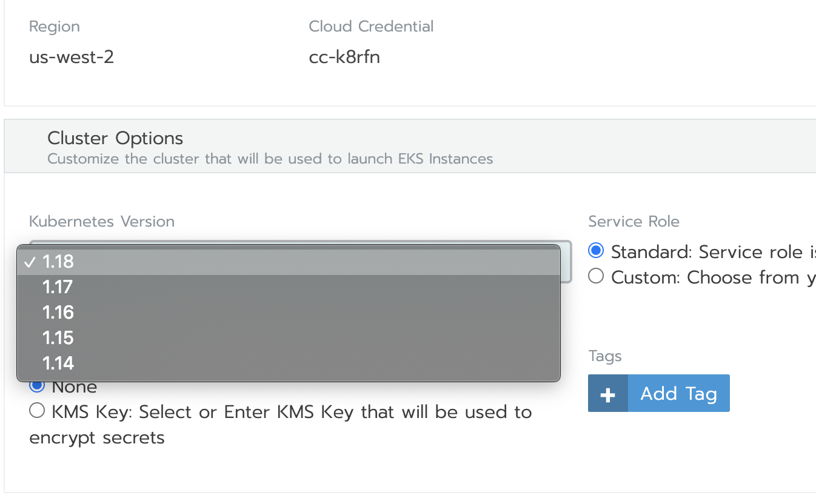Select Kubernetes version 1.18 from the list
This screenshot has width=816, height=504.
click(x=56, y=262)
